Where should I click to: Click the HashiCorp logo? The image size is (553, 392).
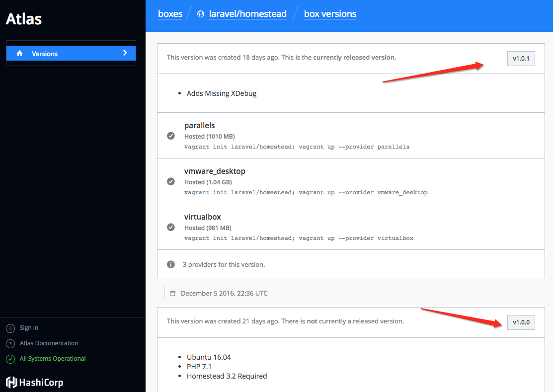(x=35, y=382)
